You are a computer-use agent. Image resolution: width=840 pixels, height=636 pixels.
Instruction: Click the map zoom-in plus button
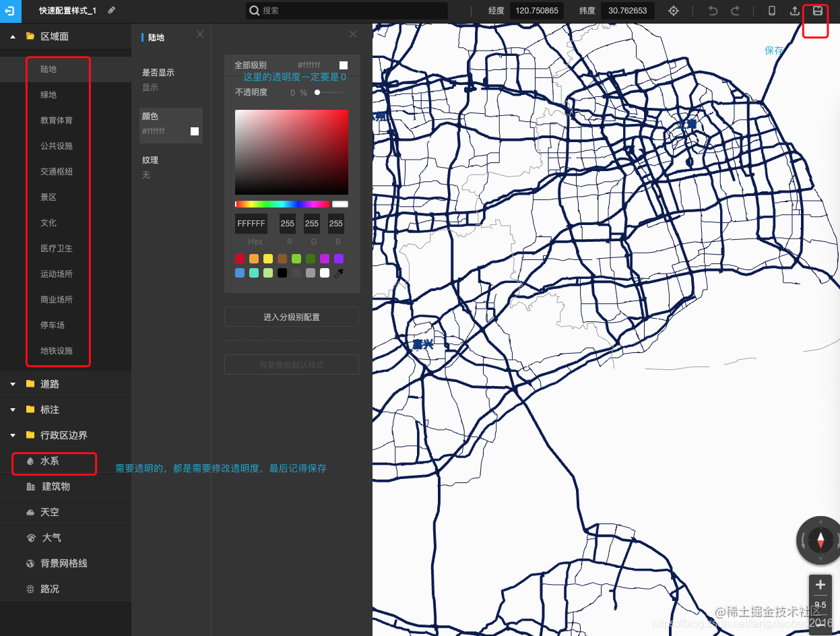(820, 585)
